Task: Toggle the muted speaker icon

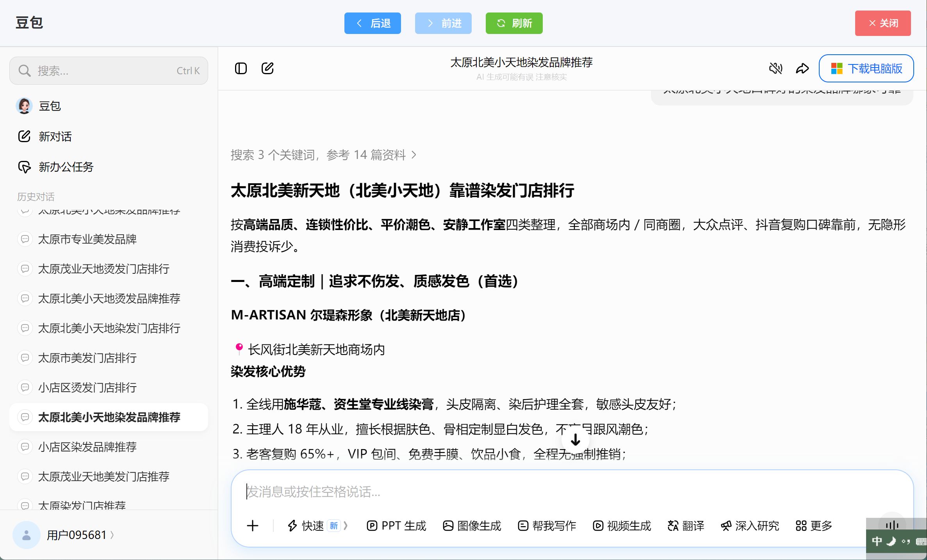Action: pyautogui.click(x=775, y=68)
